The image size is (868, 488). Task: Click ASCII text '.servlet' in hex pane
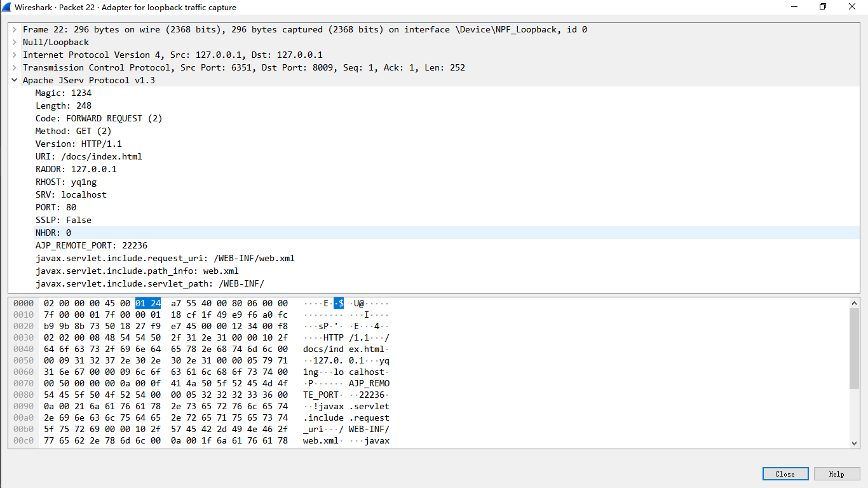[369, 407]
